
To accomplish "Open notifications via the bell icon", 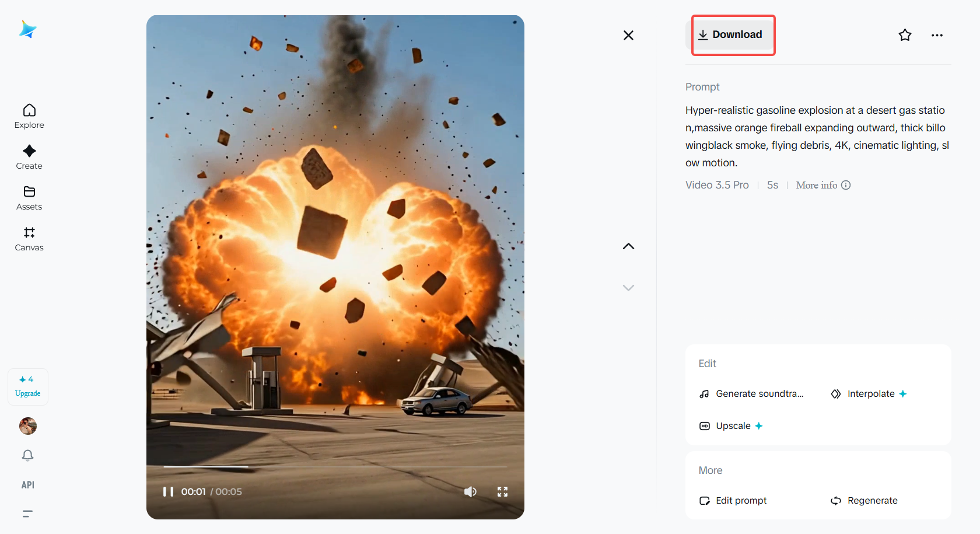I will (x=27, y=455).
